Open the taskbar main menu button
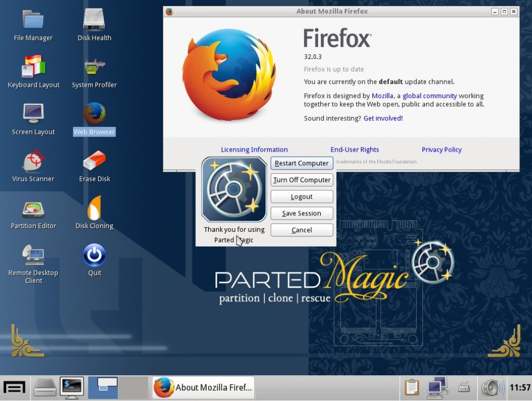The height and width of the screenshot is (401, 532). [14, 387]
